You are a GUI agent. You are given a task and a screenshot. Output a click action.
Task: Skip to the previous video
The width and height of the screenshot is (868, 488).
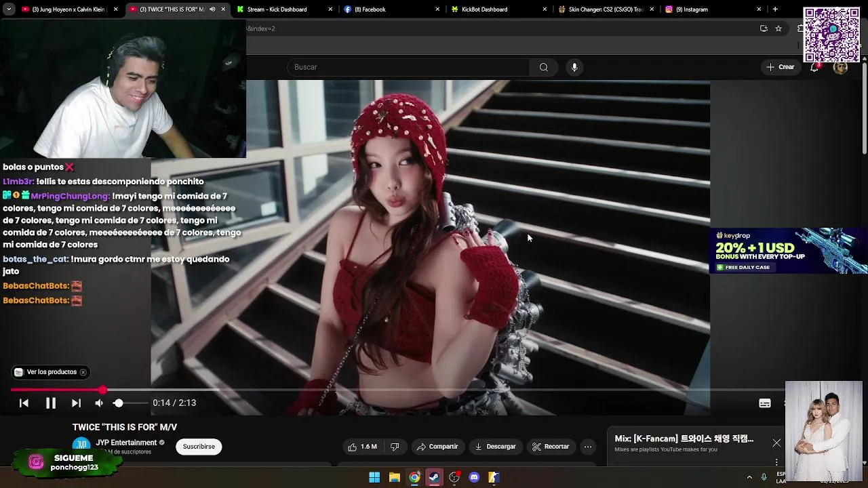click(x=24, y=403)
